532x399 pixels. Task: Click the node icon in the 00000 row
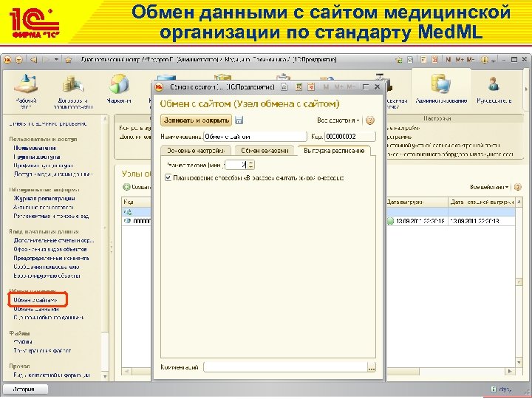click(128, 221)
